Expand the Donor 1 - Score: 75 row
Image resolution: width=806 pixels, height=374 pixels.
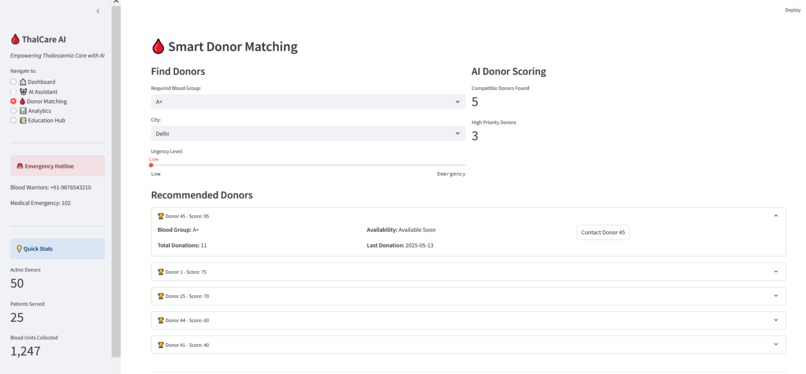[x=468, y=272]
